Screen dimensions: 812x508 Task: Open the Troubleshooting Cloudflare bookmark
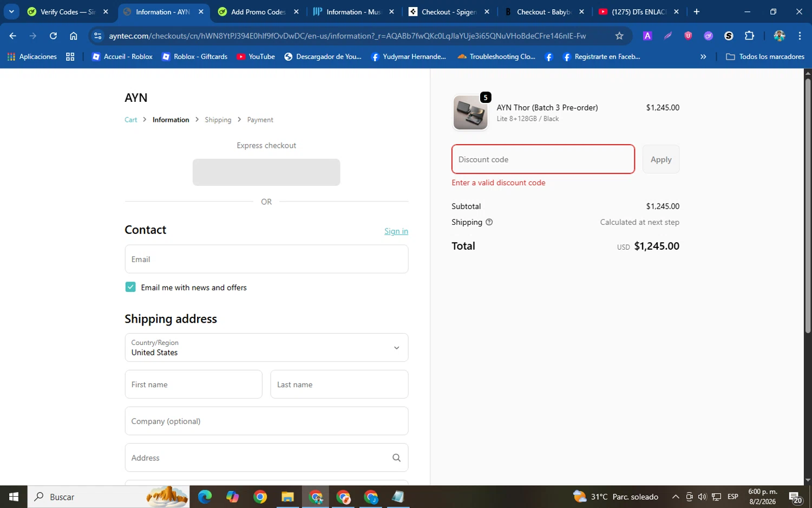496,56
